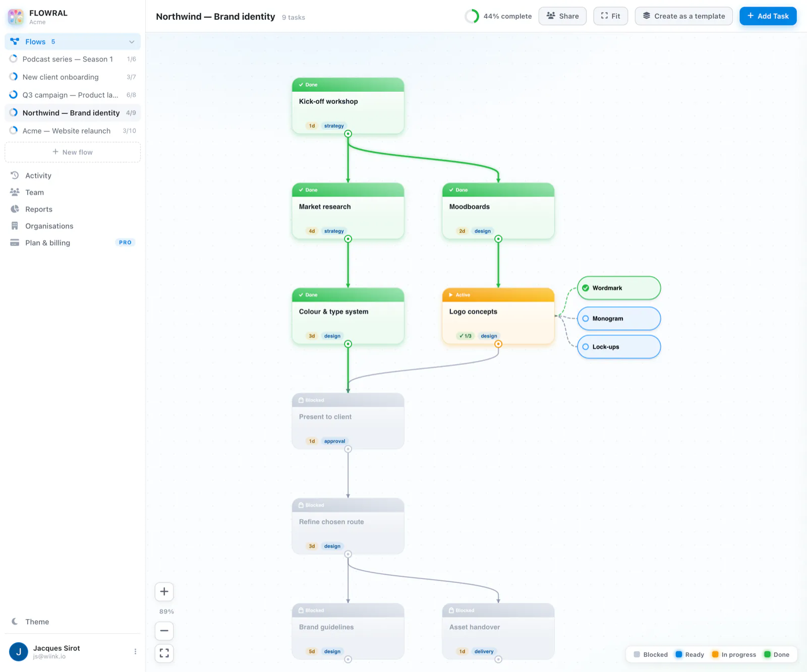Create a New flow
The image size is (807, 672).
(x=73, y=152)
